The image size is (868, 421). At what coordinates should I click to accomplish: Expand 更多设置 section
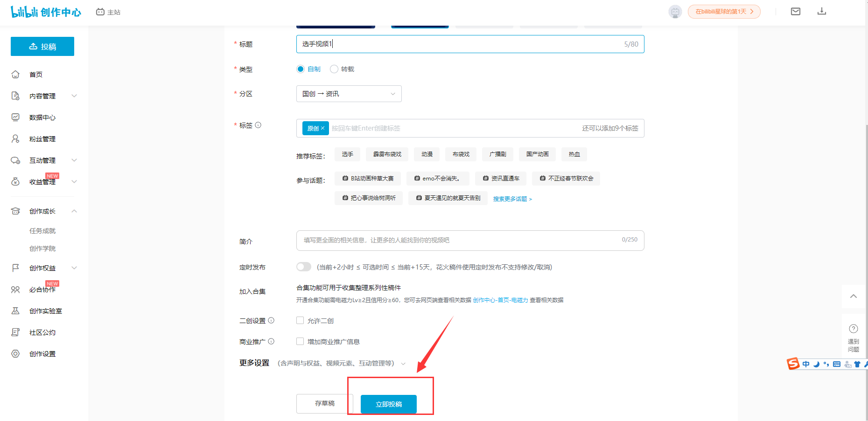(322, 363)
